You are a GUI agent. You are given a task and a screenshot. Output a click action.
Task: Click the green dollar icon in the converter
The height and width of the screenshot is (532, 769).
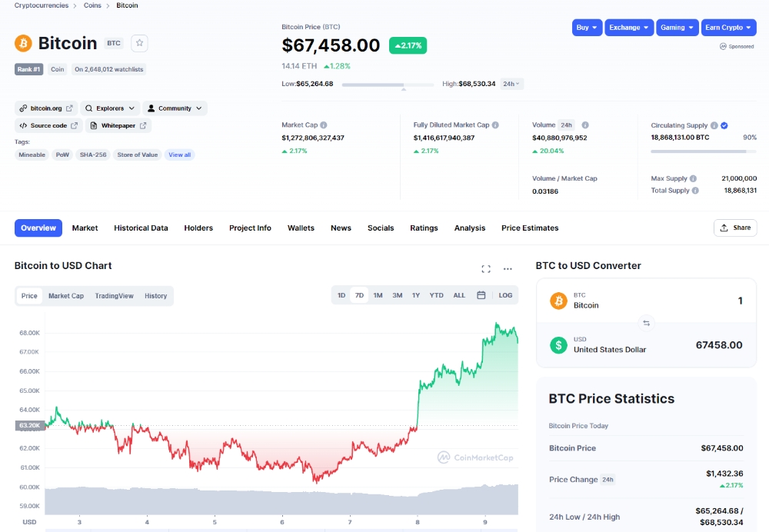click(x=558, y=345)
